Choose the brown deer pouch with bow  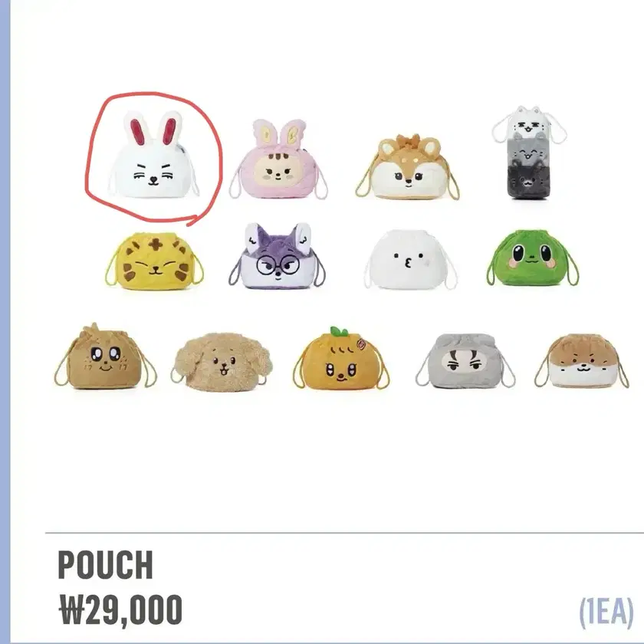(407, 168)
